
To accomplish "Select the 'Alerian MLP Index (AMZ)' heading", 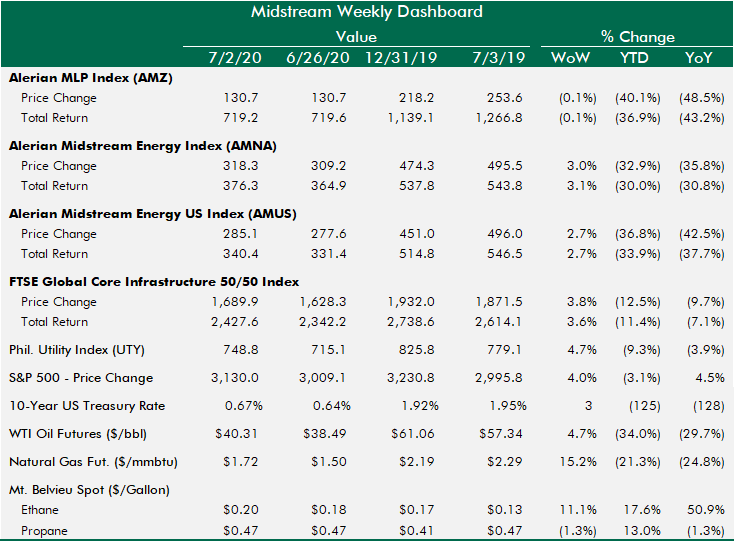I will click(90, 78).
